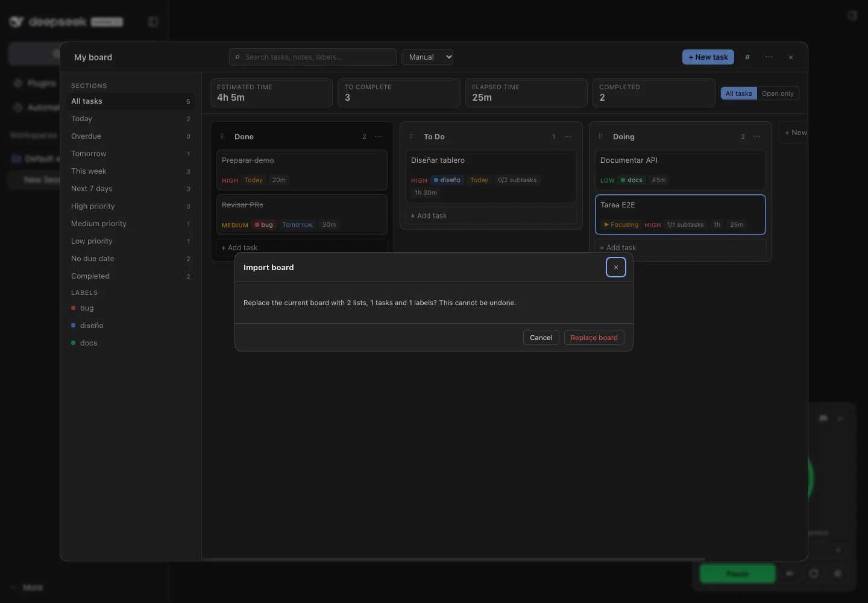The height and width of the screenshot is (603, 868).
Task: Select the This week section
Action: point(130,171)
